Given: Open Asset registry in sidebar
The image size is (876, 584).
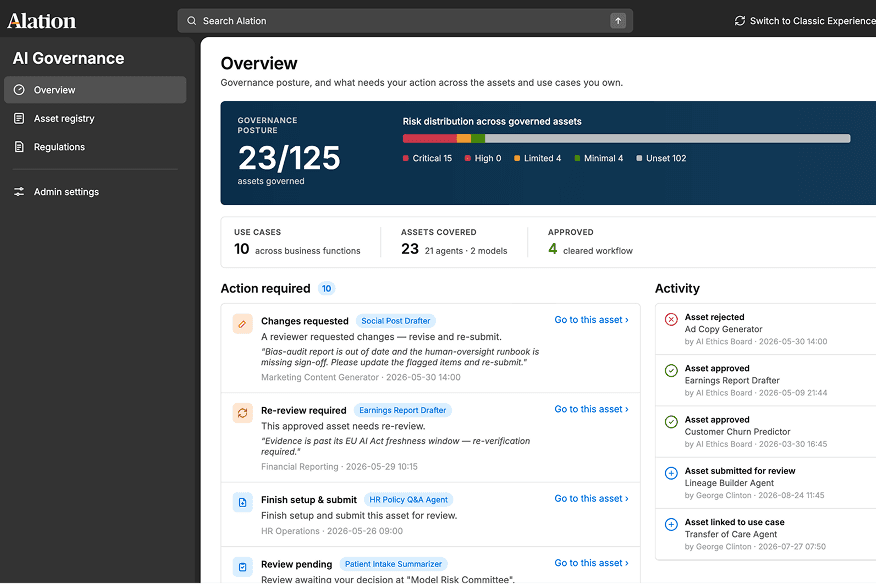Looking at the screenshot, I should click(95, 118).
